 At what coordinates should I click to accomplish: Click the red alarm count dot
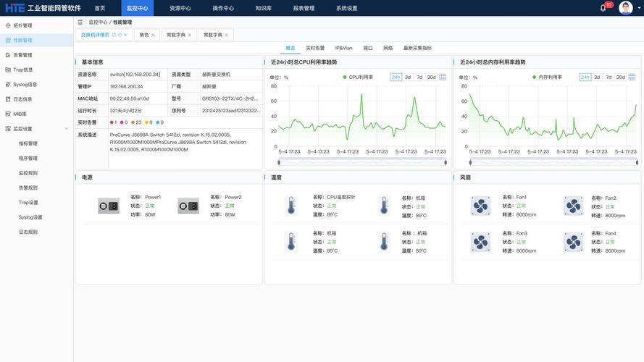[x=112, y=122]
